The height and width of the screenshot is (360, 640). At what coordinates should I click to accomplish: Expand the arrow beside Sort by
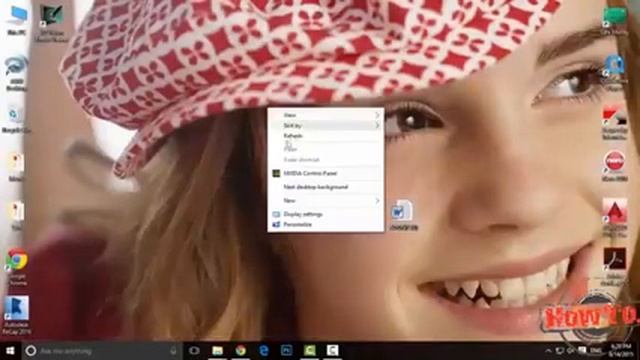pyautogui.click(x=377, y=125)
